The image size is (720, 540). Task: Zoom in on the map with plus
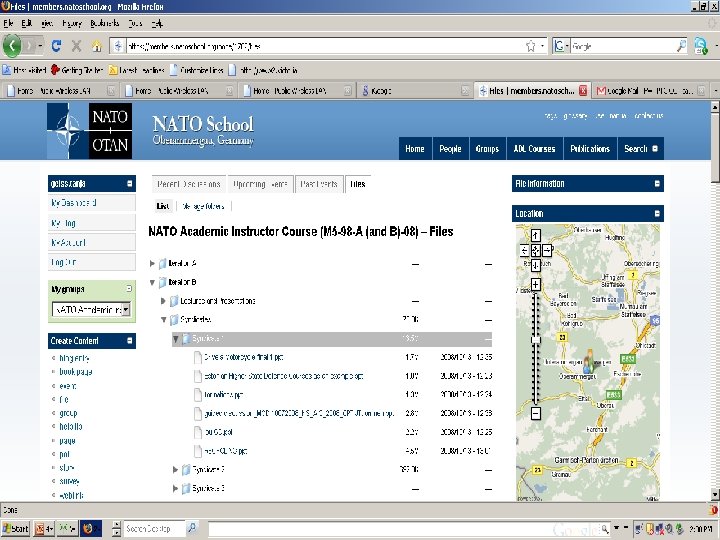tap(535, 285)
